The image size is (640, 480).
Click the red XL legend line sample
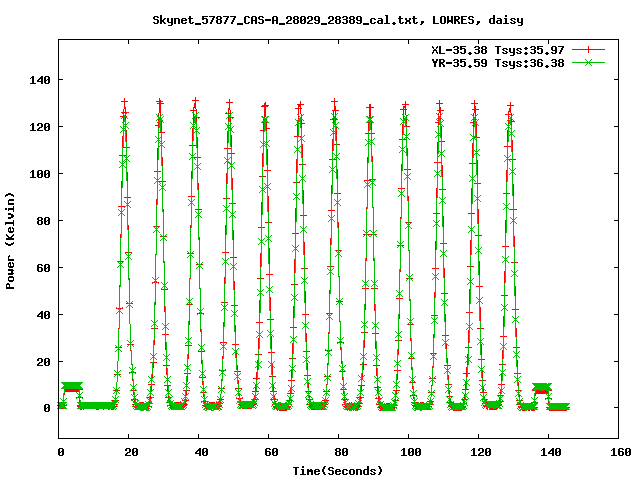point(588,50)
